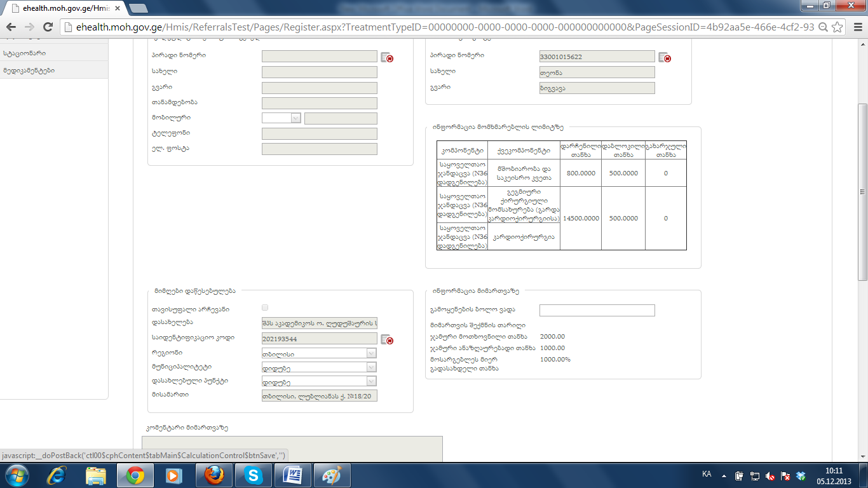The height and width of the screenshot is (488, 868).
Task: Open Firefox from the taskbar
Action: tap(214, 475)
